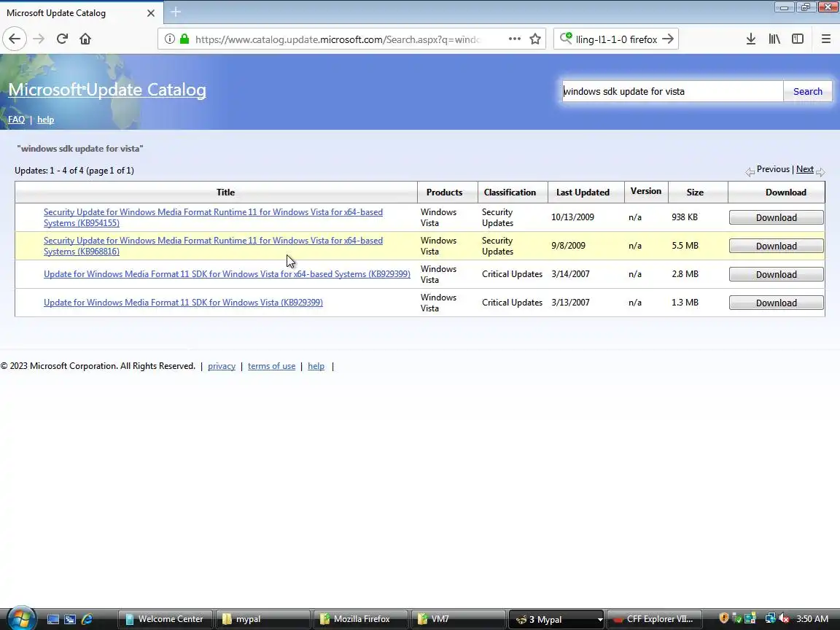
Task: Click the Next page link
Action: [x=805, y=169]
